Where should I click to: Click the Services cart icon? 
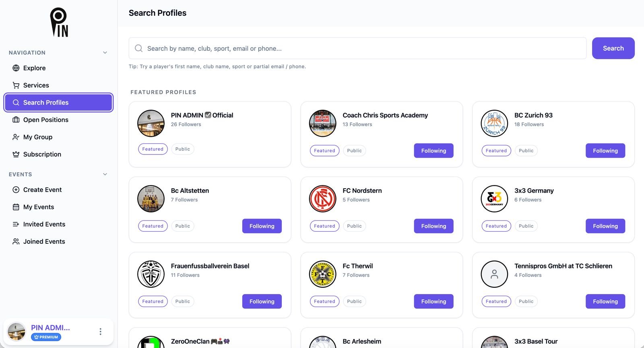16,85
